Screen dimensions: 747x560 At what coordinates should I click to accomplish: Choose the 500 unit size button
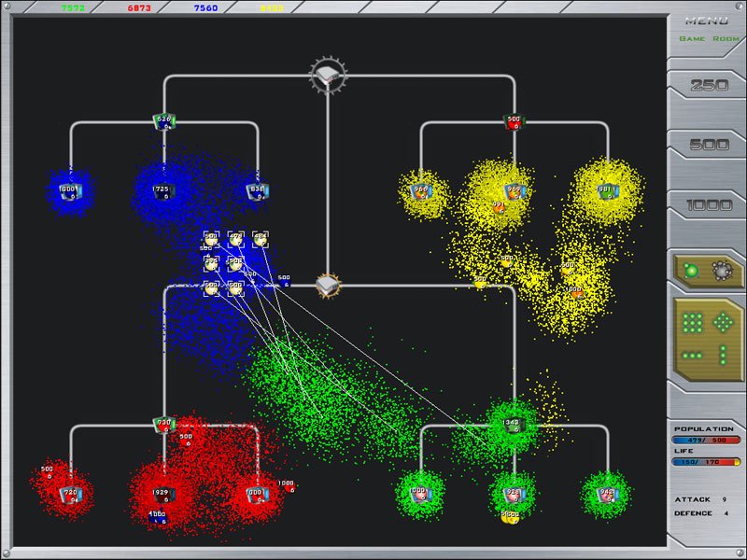coord(707,145)
